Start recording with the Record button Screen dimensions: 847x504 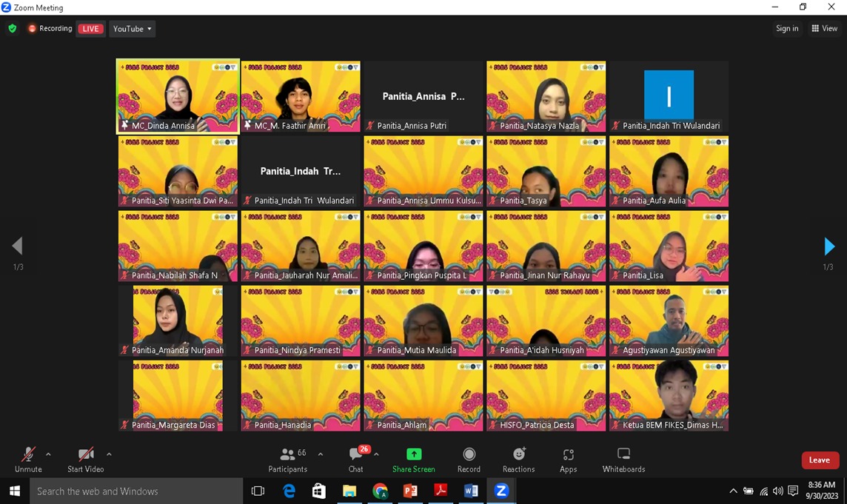pos(469,460)
